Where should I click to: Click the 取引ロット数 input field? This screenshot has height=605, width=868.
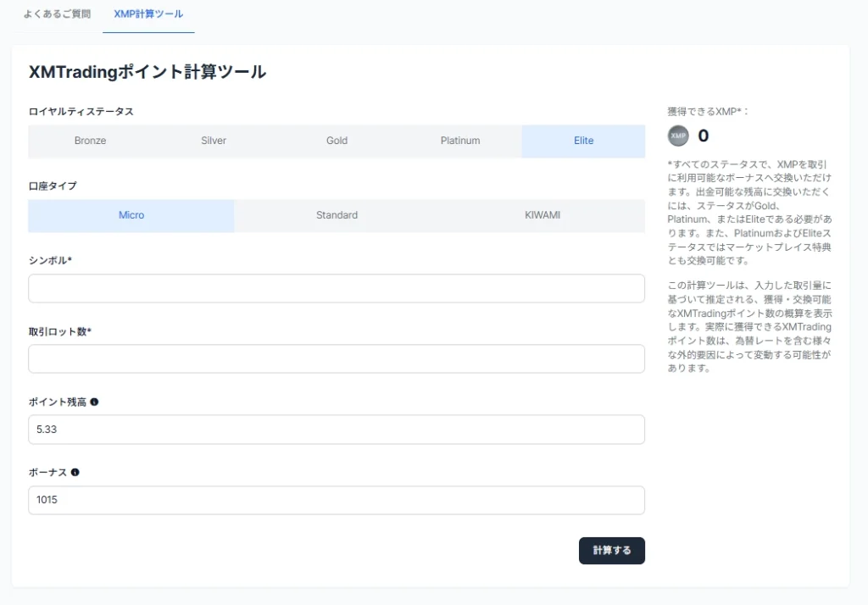[337, 358]
